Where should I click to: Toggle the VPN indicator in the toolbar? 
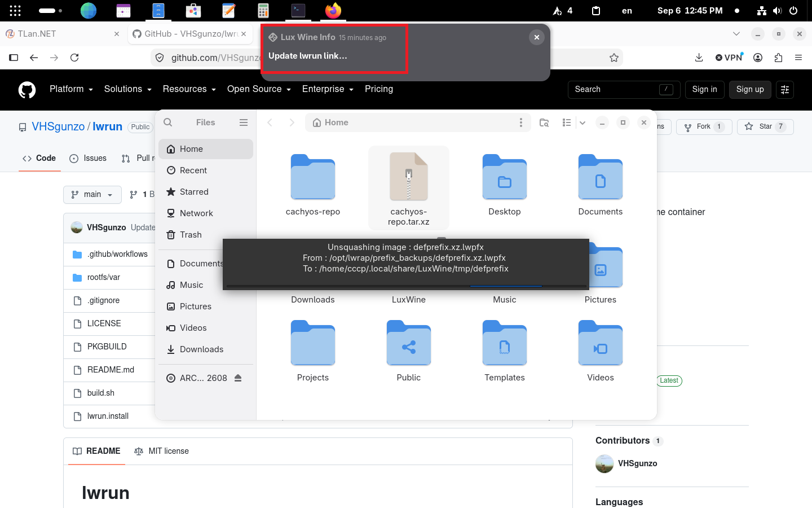(x=729, y=58)
